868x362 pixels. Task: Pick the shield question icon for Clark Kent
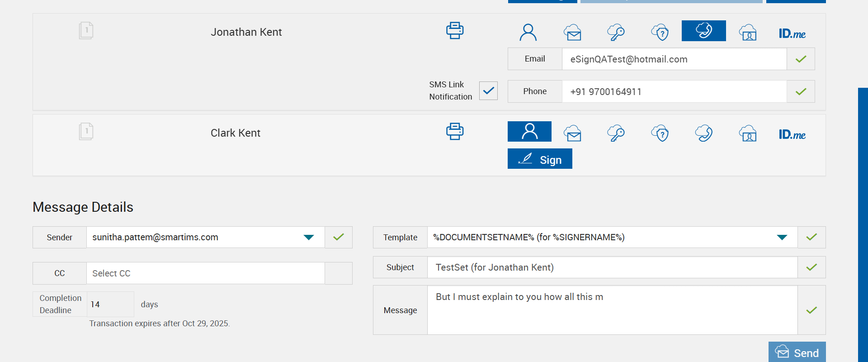pyautogui.click(x=660, y=133)
